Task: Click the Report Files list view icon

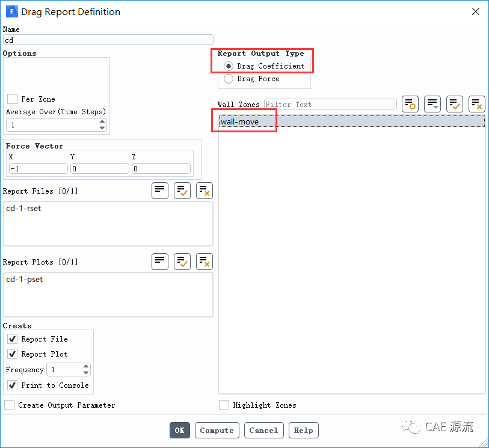Action: point(160,191)
